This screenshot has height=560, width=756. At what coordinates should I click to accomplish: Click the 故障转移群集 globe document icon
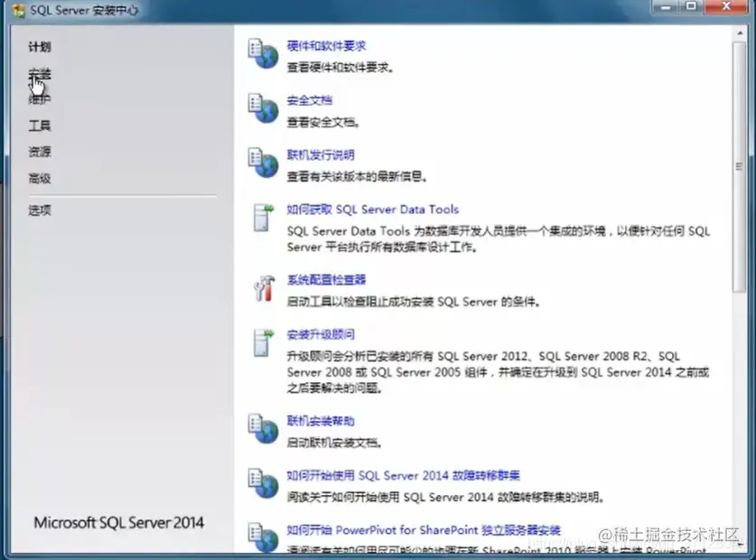tap(263, 483)
